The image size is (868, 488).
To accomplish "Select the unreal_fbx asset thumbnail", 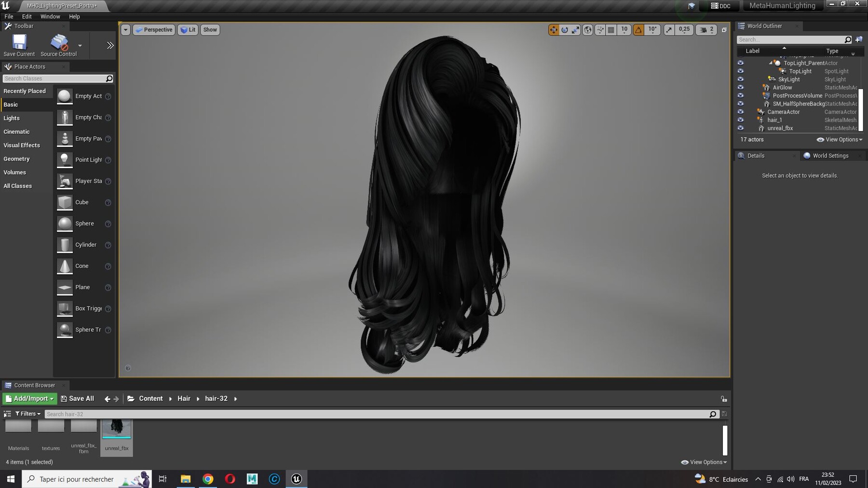I will 117,429.
